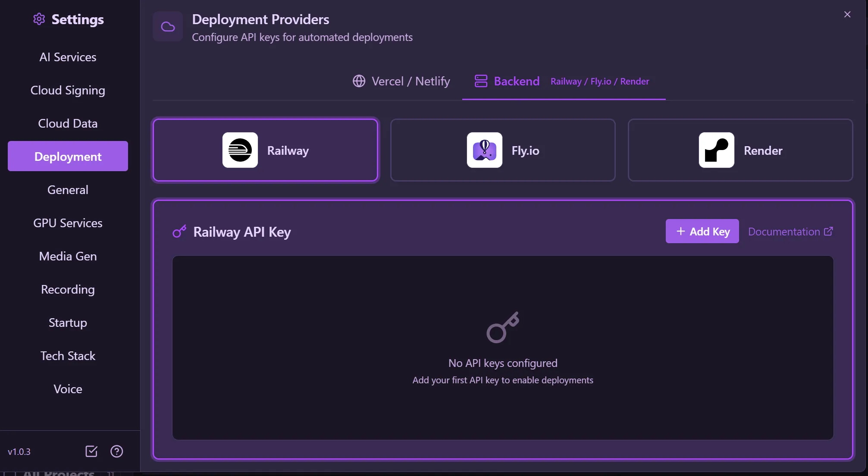Click external link icon after Documentation
This screenshot has width=868, height=476.
coord(828,232)
